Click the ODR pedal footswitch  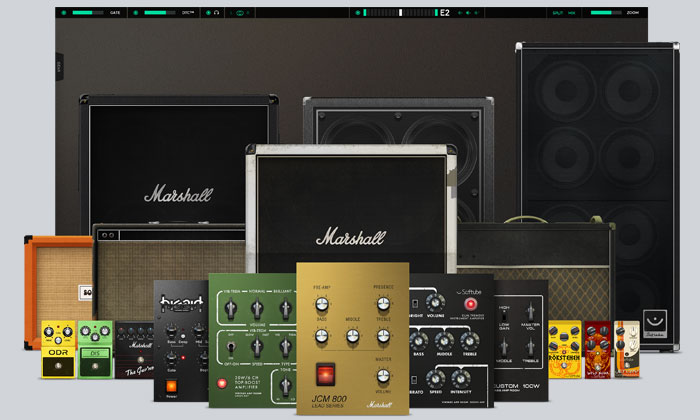pos(58,366)
